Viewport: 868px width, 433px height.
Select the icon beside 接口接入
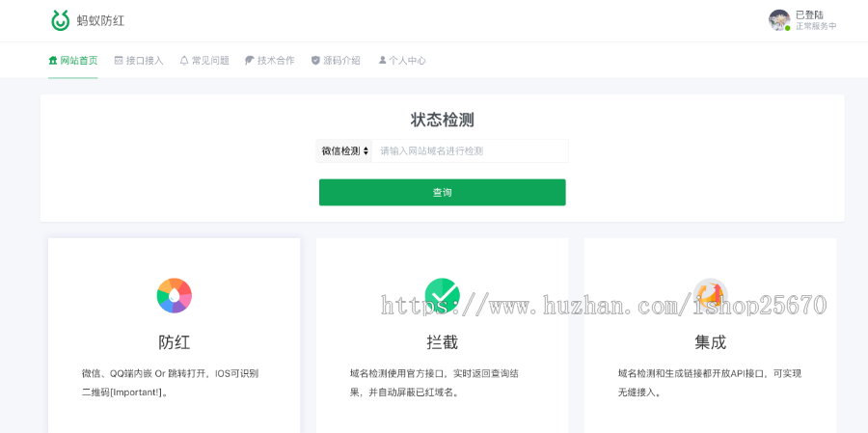(x=119, y=61)
